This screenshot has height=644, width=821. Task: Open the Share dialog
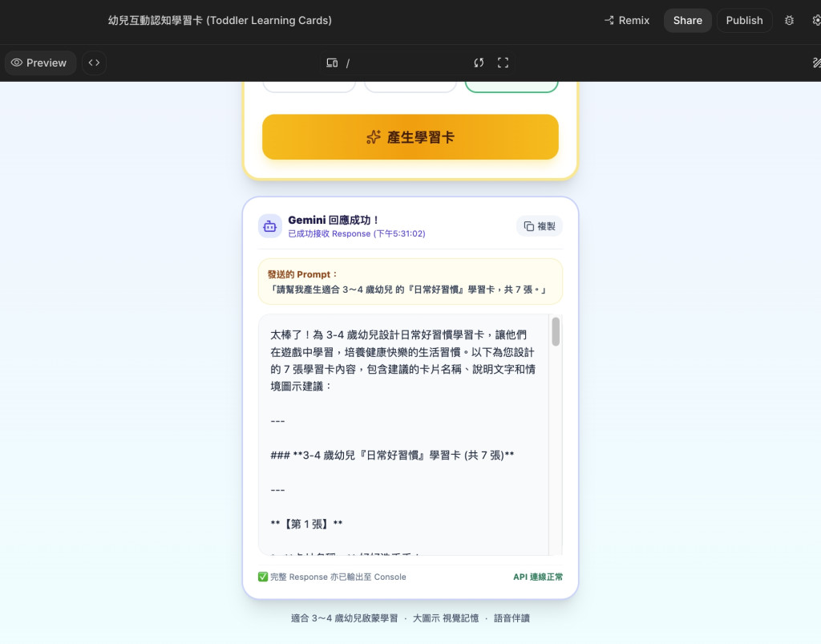click(x=687, y=20)
